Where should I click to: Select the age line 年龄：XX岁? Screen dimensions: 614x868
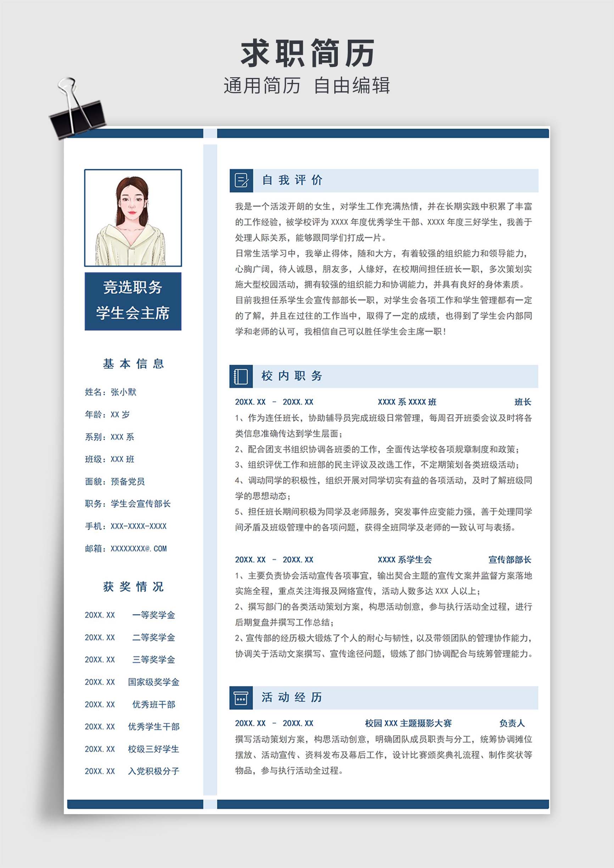pyautogui.click(x=107, y=415)
